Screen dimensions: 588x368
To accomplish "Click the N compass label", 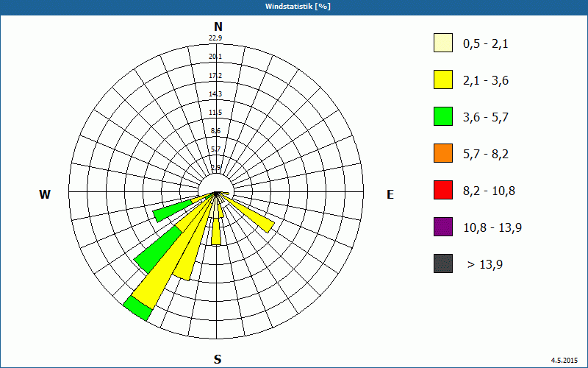I will 218,26.
